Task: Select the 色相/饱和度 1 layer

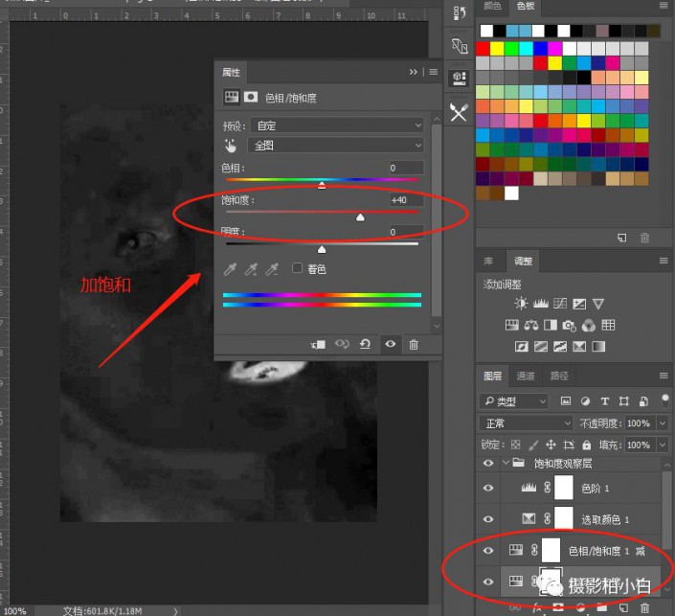Action: (603, 551)
